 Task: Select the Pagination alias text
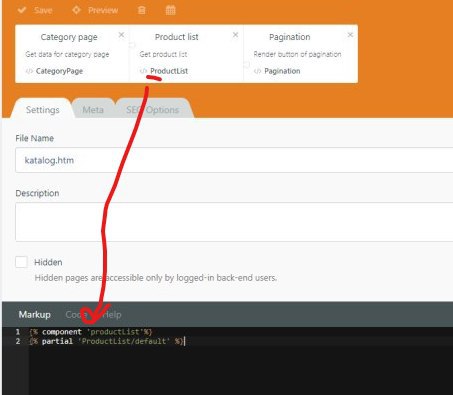click(282, 71)
